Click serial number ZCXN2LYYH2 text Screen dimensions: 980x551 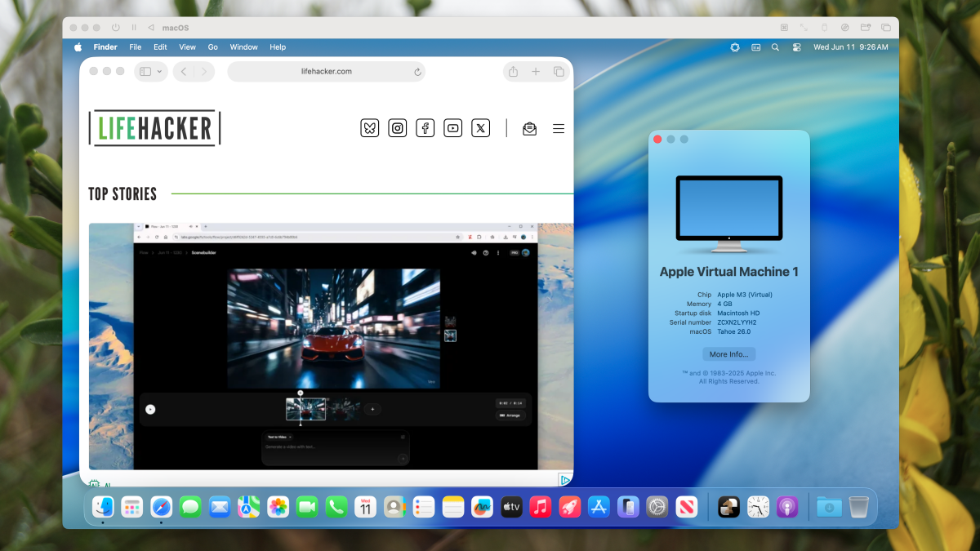(737, 322)
